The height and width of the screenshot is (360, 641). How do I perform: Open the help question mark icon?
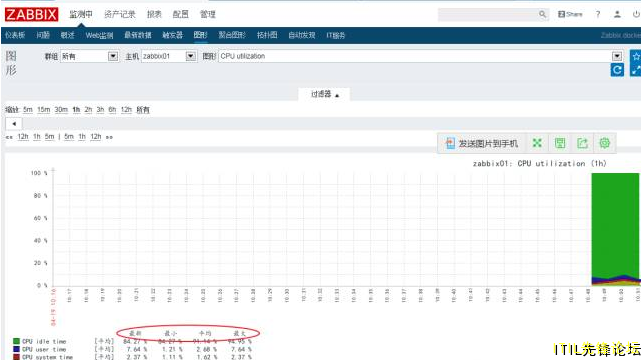click(598, 14)
